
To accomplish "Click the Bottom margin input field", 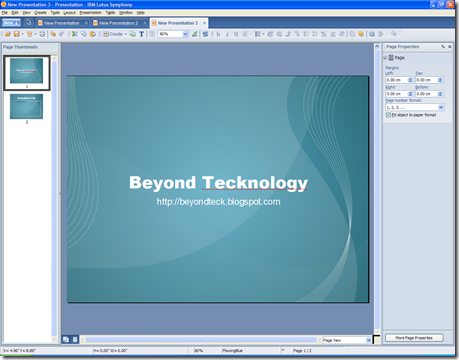I will (426, 94).
